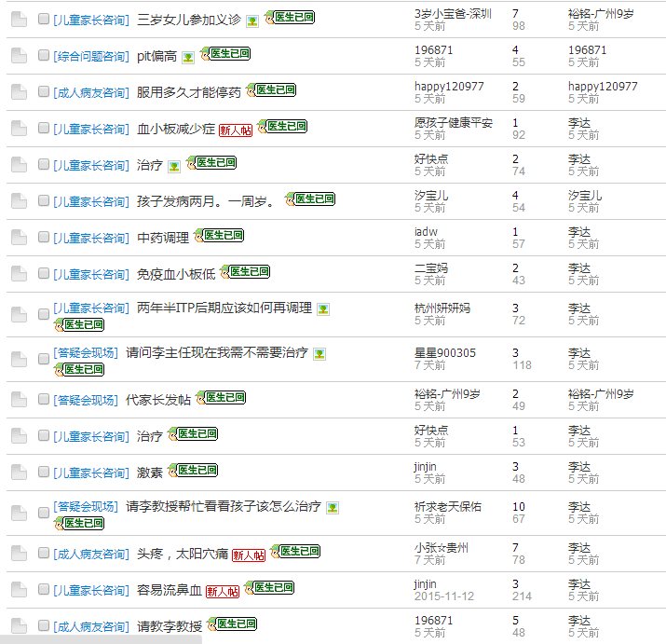Tick the checkbox for 代家长发帖

click(44, 399)
